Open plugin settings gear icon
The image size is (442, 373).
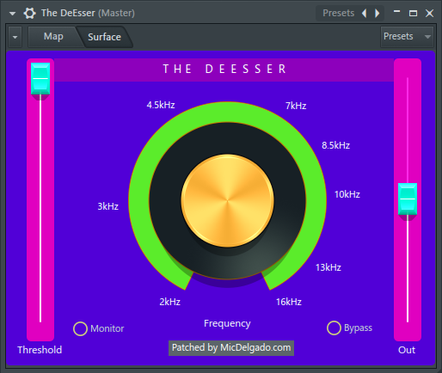(x=30, y=13)
